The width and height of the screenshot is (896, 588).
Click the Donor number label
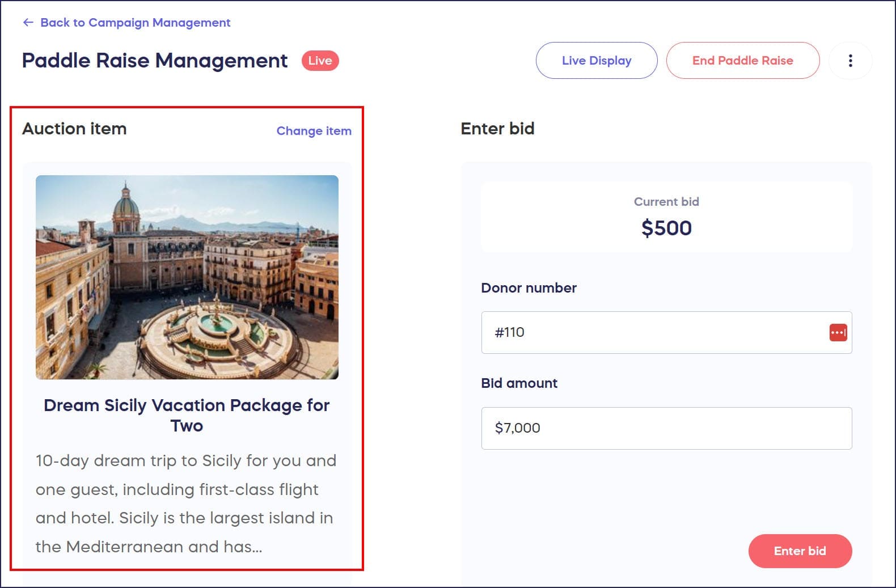(x=529, y=288)
